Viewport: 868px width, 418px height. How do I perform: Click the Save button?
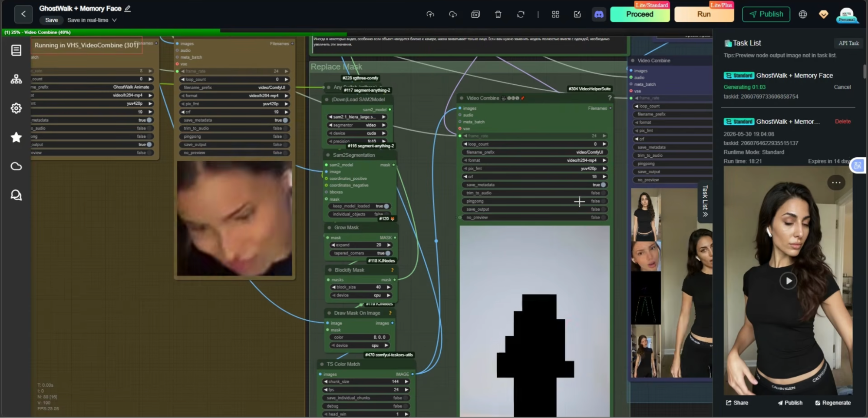click(51, 20)
